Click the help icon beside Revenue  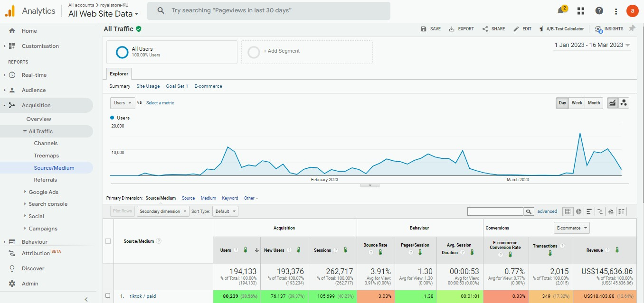pyautogui.click(x=607, y=250)
